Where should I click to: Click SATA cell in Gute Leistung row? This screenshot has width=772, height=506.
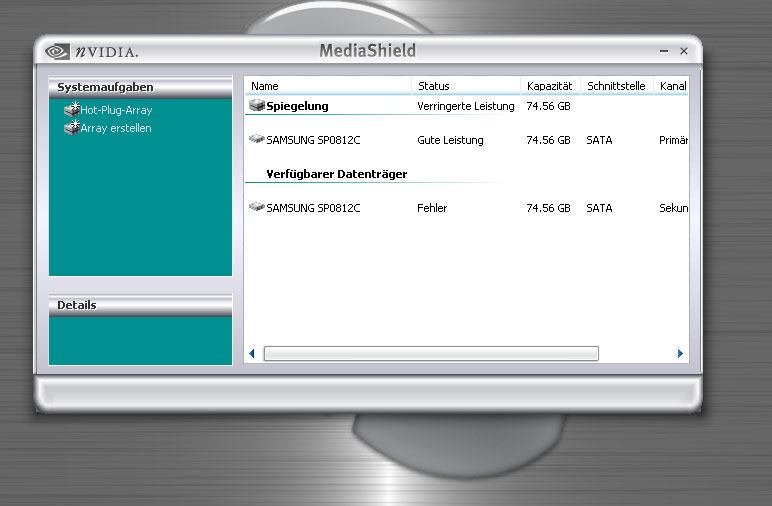click(599, 140)
